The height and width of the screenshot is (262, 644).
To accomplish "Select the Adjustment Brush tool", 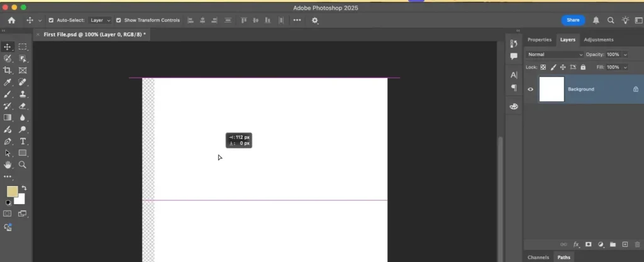I will [x=8, y=129].
